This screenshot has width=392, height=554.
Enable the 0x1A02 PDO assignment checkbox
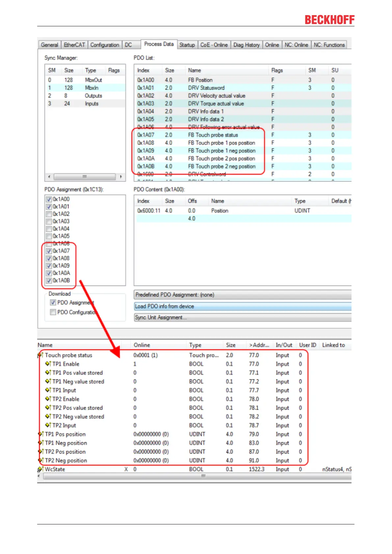(x=49, y=214)
